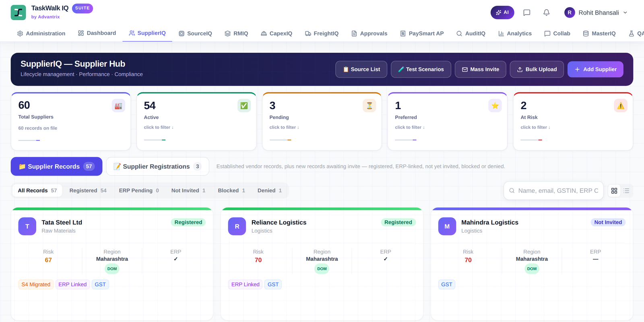This screenshot has height=322, width=644.
Task: Open the AI assistant button
Action: [502, 12]
